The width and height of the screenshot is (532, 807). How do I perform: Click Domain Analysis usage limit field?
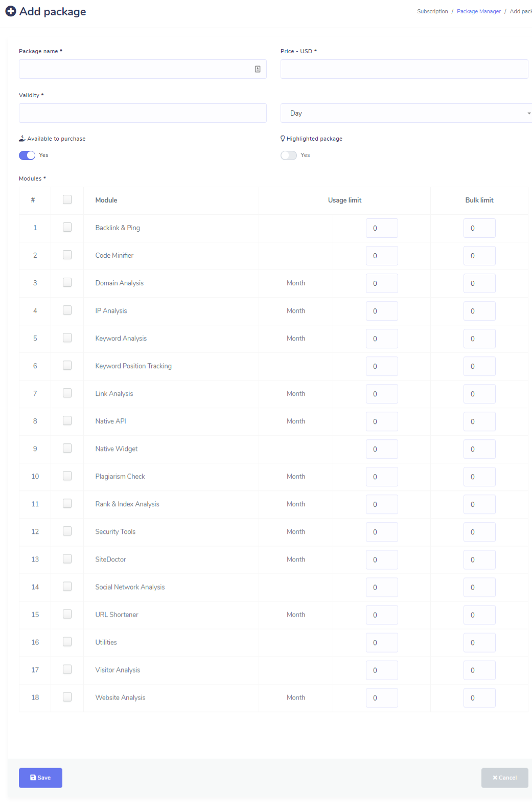382,283
